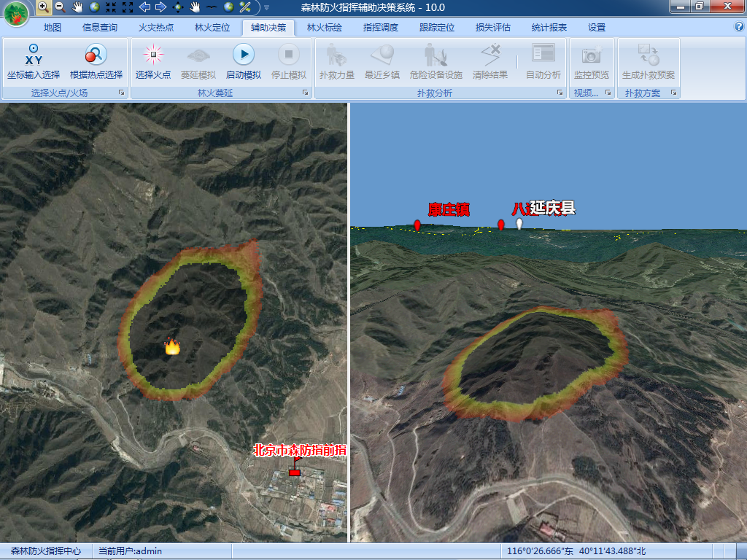Click 危险设备设施 button

[436, 61]
